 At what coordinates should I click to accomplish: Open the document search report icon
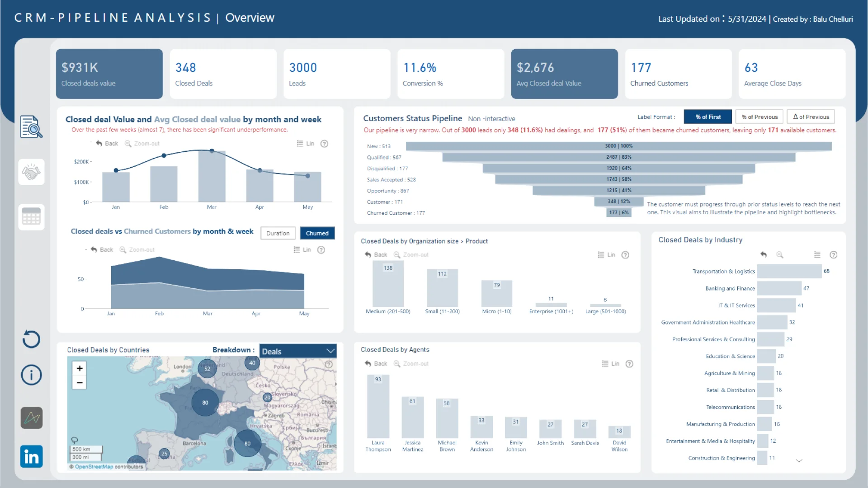click(x=31, y=127)
